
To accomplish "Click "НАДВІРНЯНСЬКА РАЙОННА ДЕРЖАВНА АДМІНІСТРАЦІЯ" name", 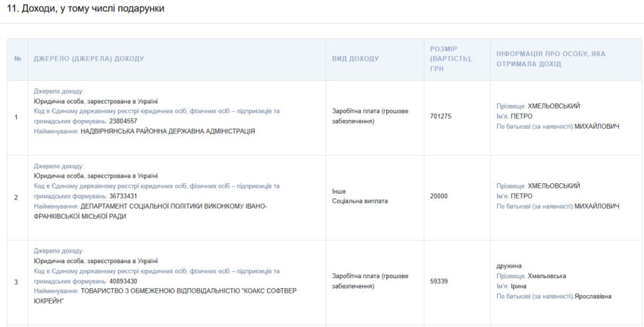I will (167, 131).
